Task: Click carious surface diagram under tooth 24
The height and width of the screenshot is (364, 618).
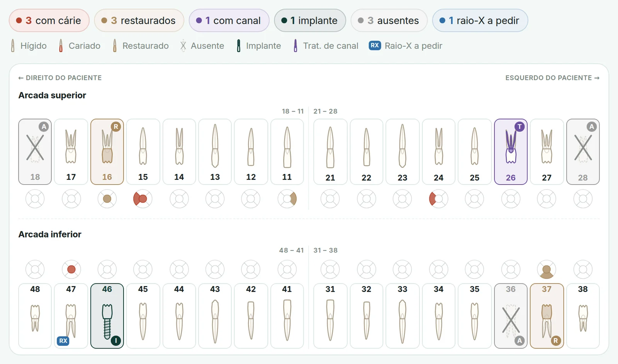Action: click(438, 199)
